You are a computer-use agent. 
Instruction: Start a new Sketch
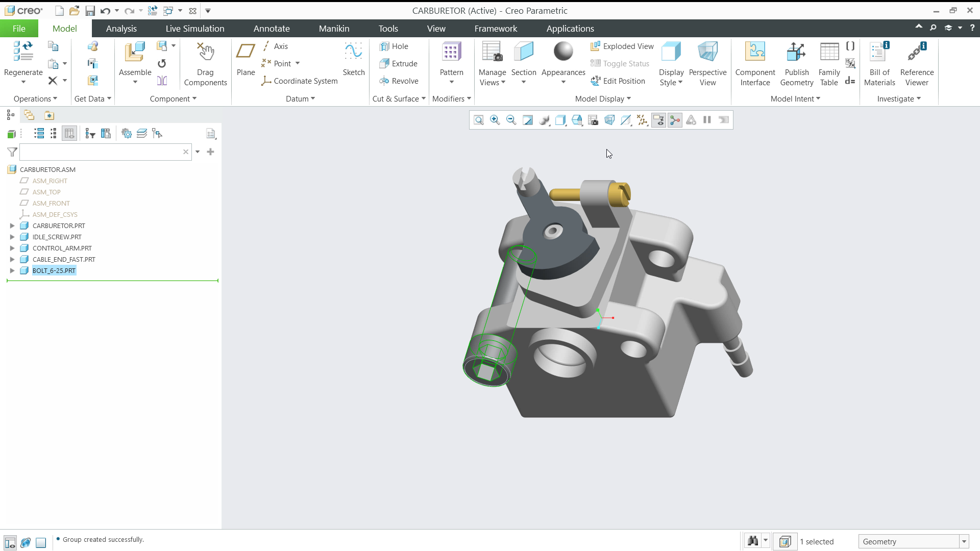coord(354,59)
